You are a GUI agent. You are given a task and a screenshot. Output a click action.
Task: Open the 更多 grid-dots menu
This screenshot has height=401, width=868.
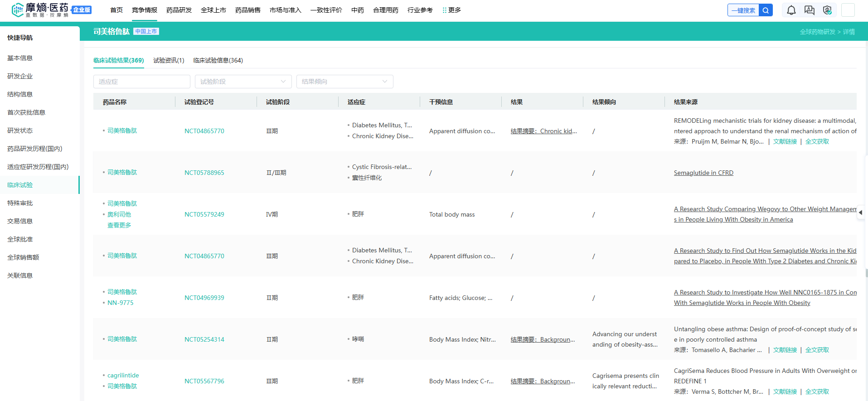(451, 10)
